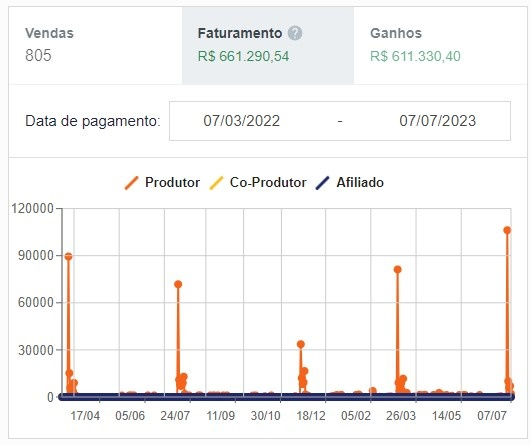This screenshot has height=445, width=531.
Task: Click the start date 07/03/2022 field
Action: tap(242, 121)
